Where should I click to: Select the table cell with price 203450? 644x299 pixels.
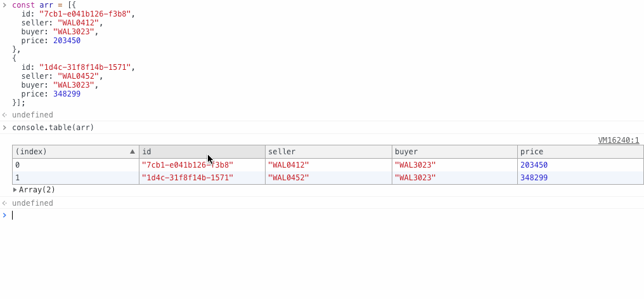[581, 165]
